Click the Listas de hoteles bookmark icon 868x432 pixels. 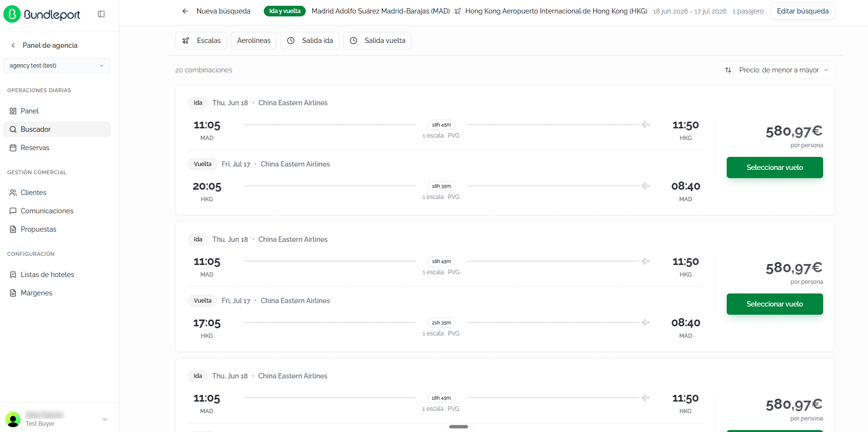[13, 275]
